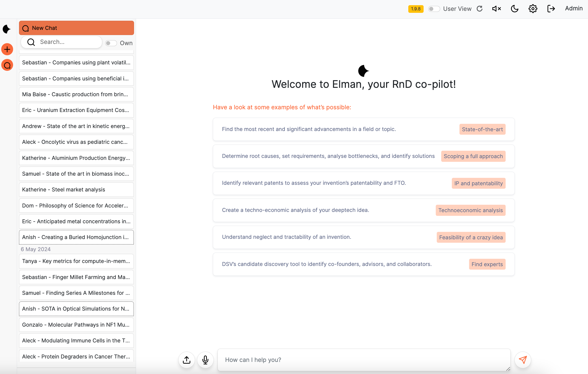This screenshot has height=374, width=588.
Task: Open 'Sebastian - Companies using beneficial i...' chat
Action: coord(77,78)
